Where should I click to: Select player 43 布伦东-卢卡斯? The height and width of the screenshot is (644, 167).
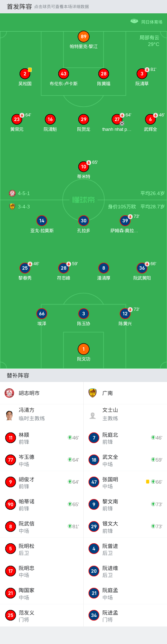(x=64, y=74)
